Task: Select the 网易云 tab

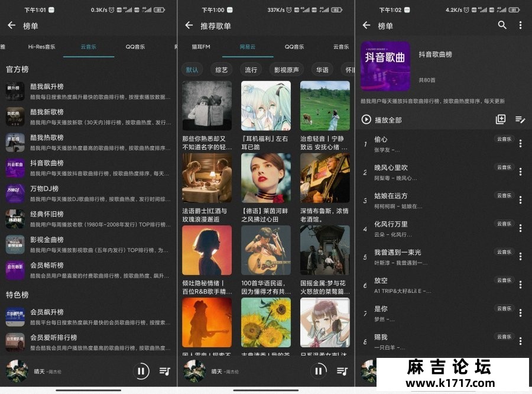Action: 248,47
